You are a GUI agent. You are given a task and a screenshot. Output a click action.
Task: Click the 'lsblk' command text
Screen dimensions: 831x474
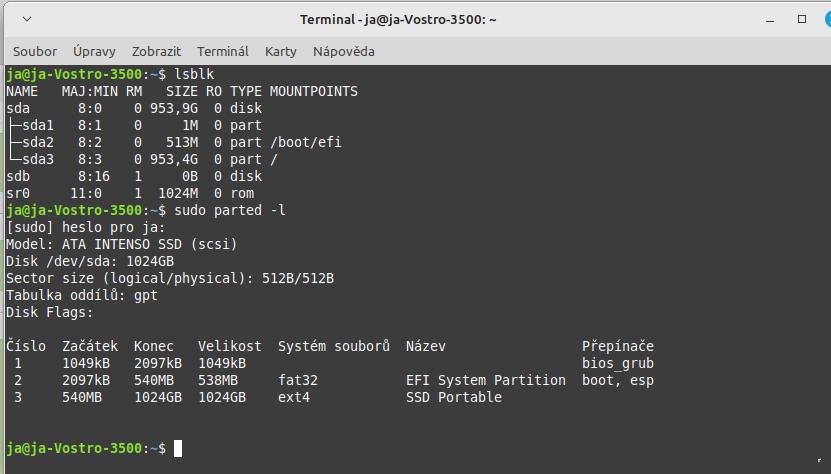[x=194, y=75]
